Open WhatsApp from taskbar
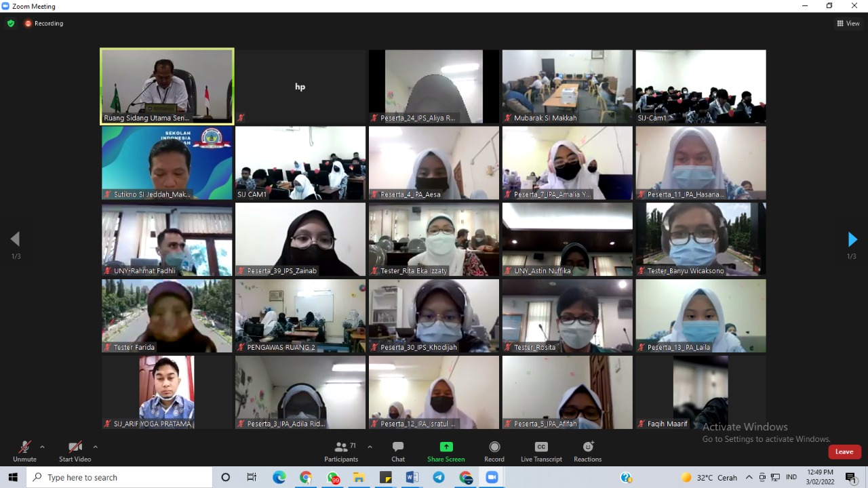The width and height of the screenshot is (868, 488). click(332, 477)
